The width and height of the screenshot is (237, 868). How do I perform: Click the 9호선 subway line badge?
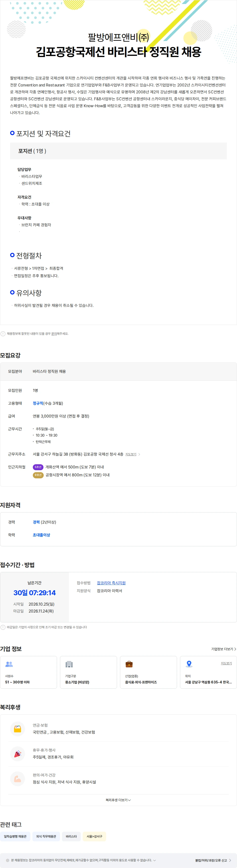pyautogui.click(x=38, y=475)
